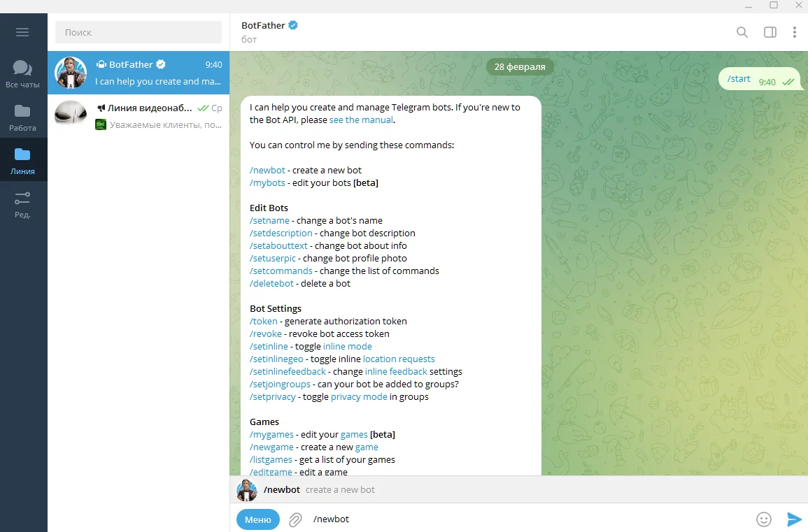Toggle the right sidebar info panel
Image resolution: width=808 pixels, height=532 pixels.
click(x=770, y=32)
